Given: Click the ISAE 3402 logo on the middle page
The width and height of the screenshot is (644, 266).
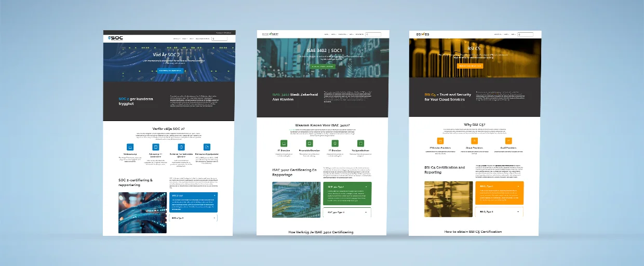Looking at the screenshot, I should pyautogui.click(x=271, y=34).
